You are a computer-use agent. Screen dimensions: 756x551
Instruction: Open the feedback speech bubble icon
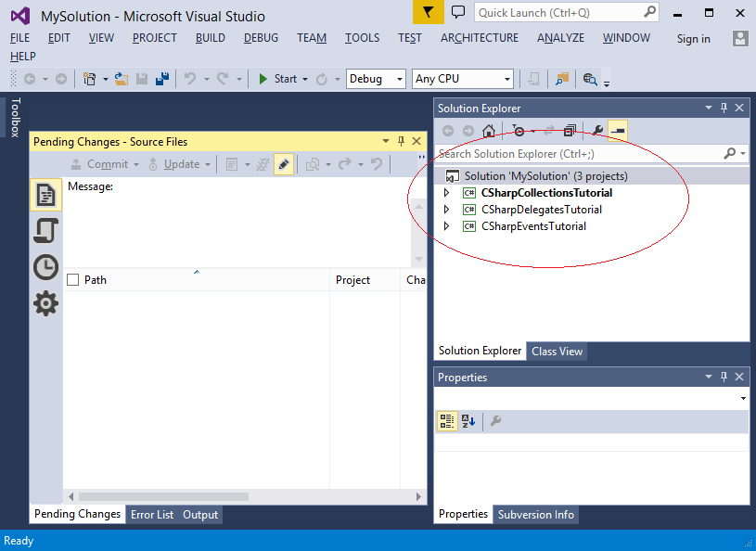(x=458, y=12)
